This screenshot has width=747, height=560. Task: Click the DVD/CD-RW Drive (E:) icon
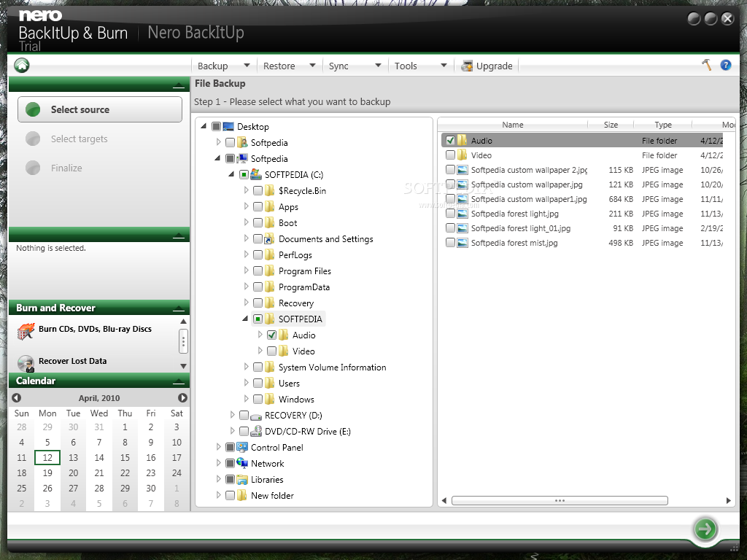tap(256, 432)
